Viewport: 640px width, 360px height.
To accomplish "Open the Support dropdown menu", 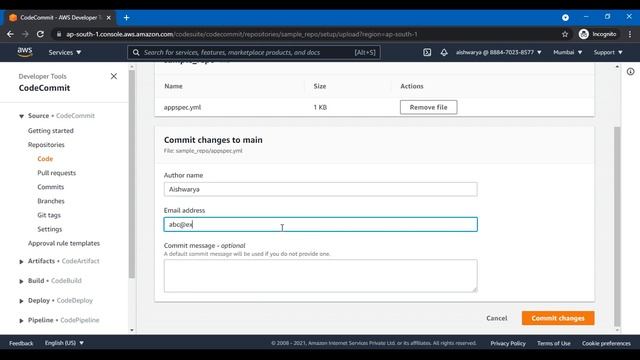I will pyautogui.click(x=608, y=52).
